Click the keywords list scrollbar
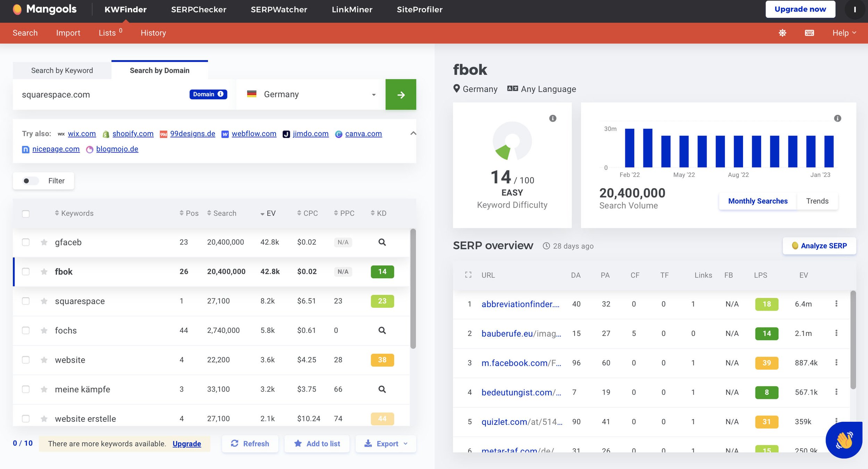This screenshot has width=868, height=469. coord(413,288)
